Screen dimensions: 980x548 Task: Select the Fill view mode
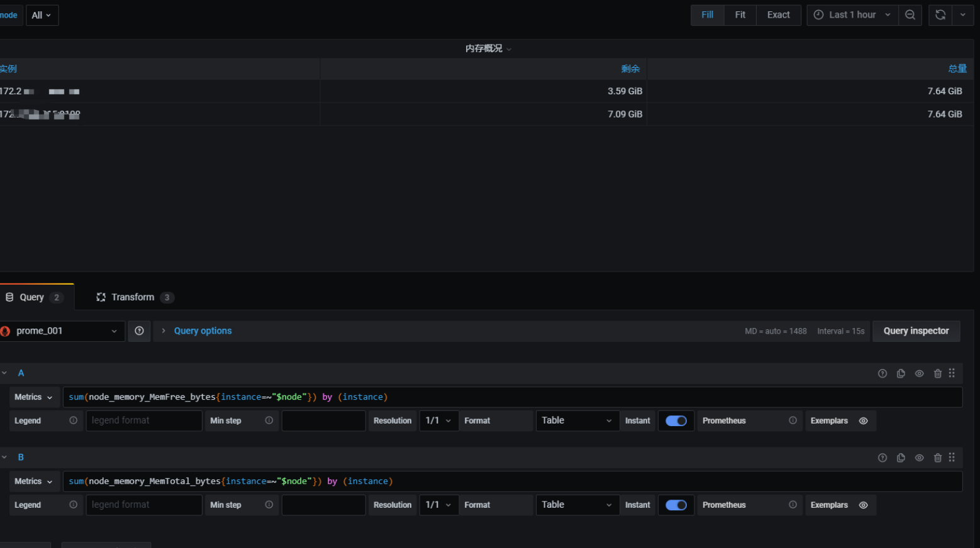708,15
